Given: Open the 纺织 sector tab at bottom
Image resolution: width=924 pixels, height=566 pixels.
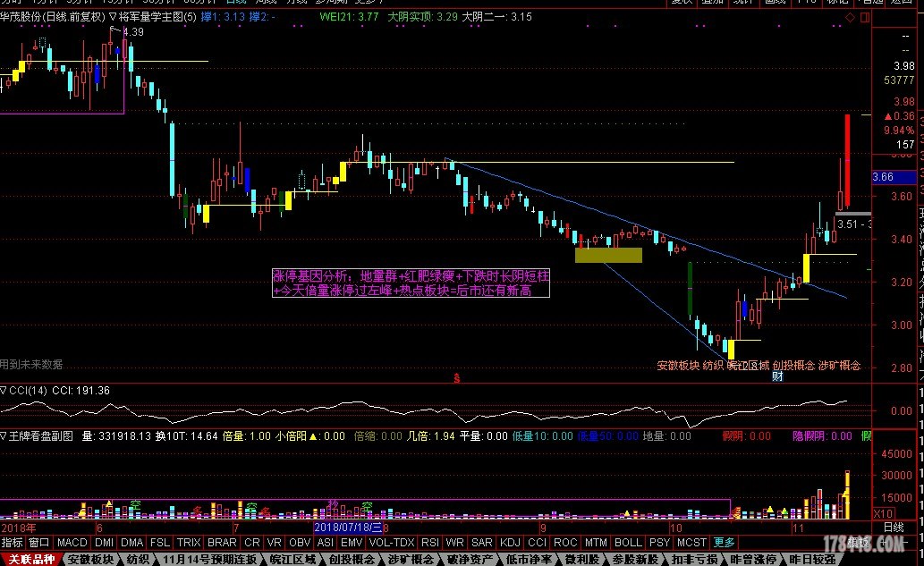Looking at the screenshot, I should pyautogui.click(x=138, y=559).
